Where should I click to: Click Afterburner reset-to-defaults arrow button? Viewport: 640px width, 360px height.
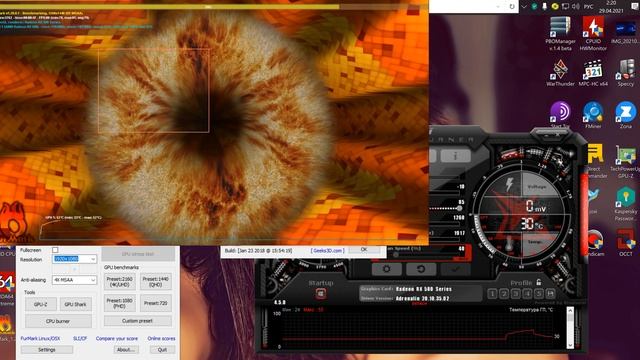point(421,269)
